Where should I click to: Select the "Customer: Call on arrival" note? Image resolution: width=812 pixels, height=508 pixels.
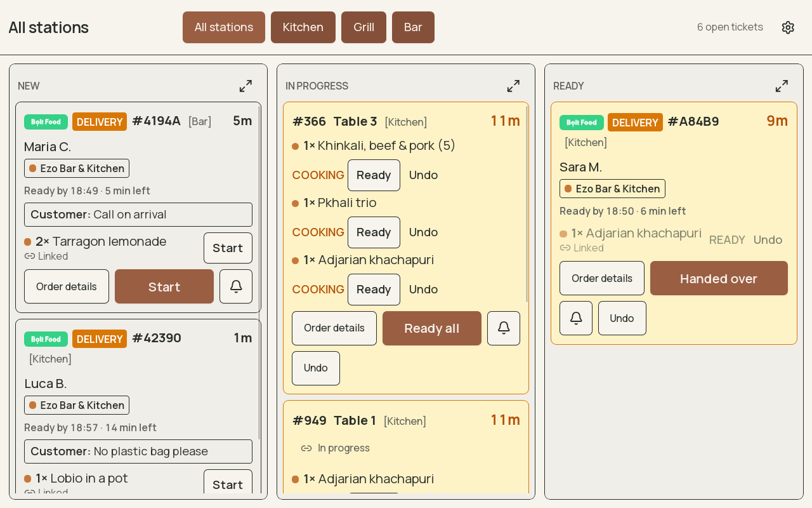click(138, 215)
